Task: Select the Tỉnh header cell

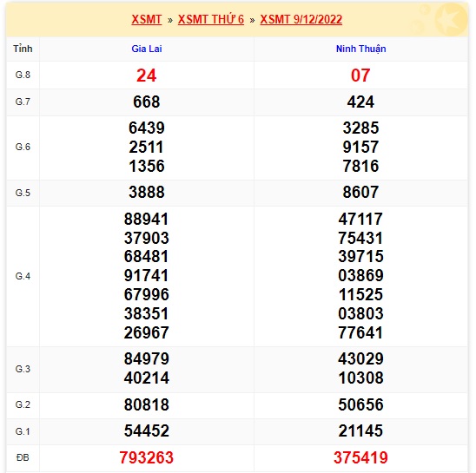Action: [23, 49]
